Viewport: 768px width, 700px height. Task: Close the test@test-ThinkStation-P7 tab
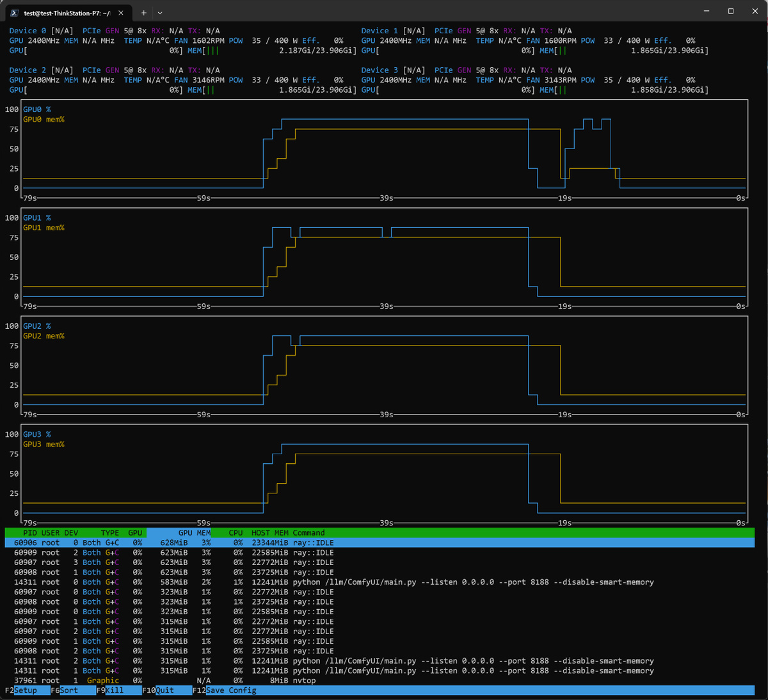pos(121,13)
